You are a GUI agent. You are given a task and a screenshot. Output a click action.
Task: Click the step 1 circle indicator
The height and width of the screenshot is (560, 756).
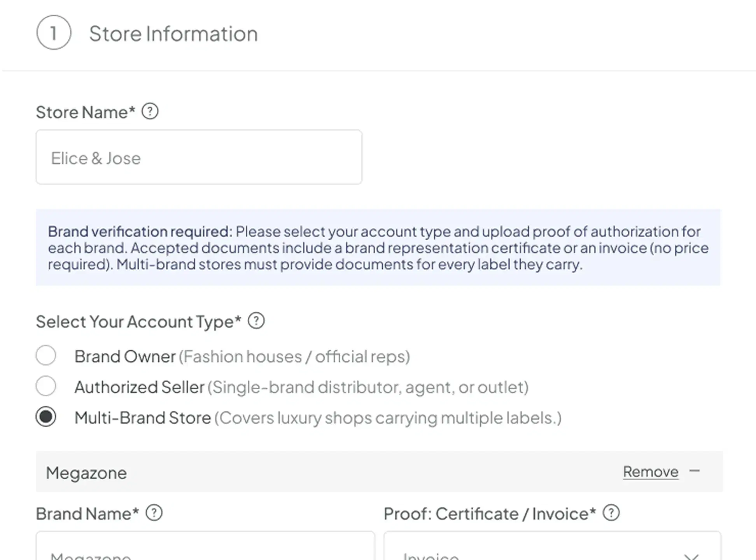(54, 33)
